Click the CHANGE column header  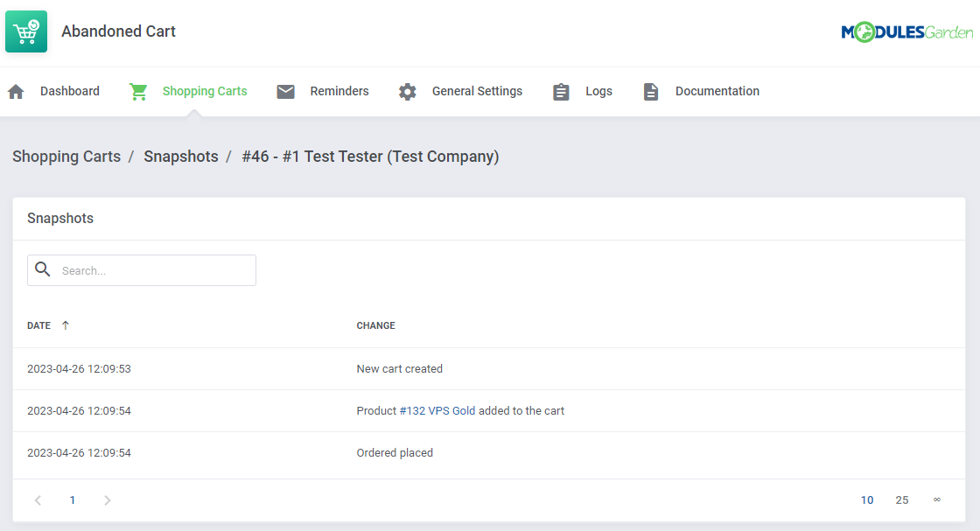[375, 325]
